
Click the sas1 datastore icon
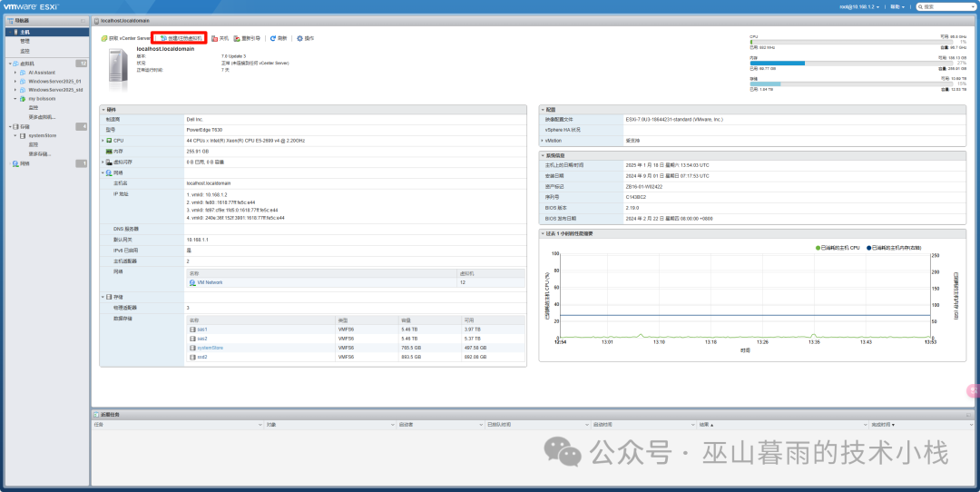(x=192, y=330)
